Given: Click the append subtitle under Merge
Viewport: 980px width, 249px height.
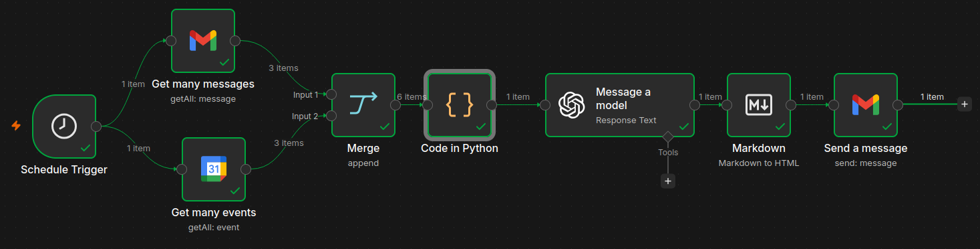Looking at the screenshot, I should click(363, 163).
